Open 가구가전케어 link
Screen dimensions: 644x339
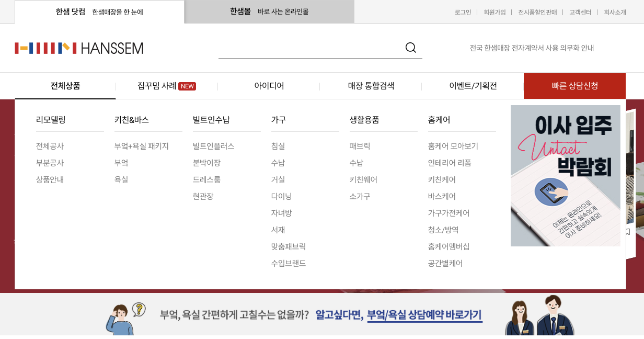pos(449,213)
